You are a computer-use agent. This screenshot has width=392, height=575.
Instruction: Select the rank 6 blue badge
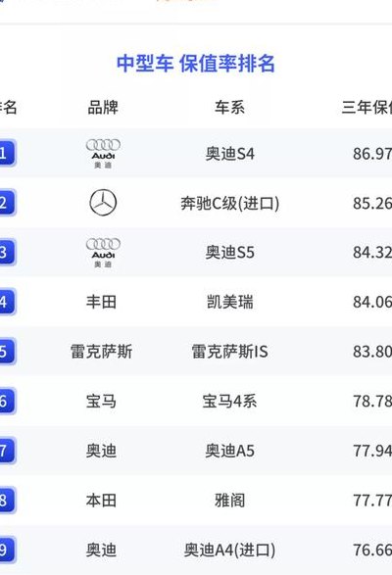7,402
